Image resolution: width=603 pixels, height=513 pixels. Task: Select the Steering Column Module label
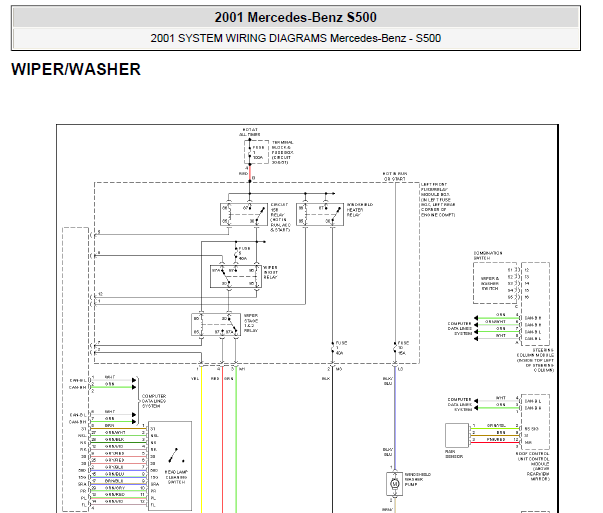pyautogui.click(x=535, y=360)
